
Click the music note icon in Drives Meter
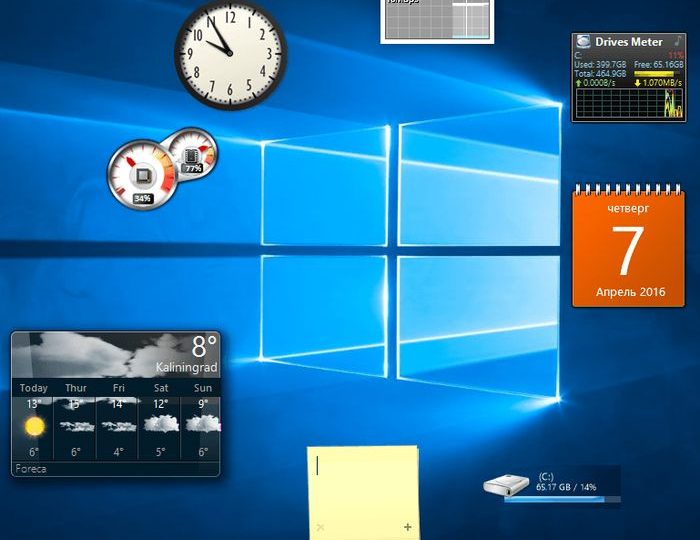[678, 40]
